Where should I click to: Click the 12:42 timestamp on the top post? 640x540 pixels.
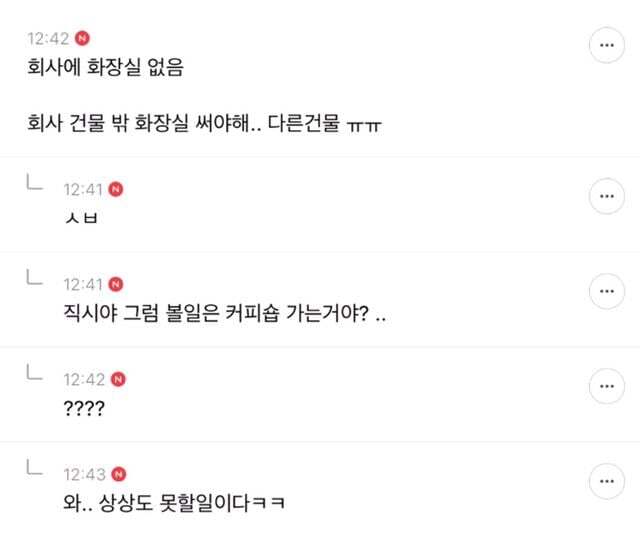pyautogui.click(x=48, y=38)
